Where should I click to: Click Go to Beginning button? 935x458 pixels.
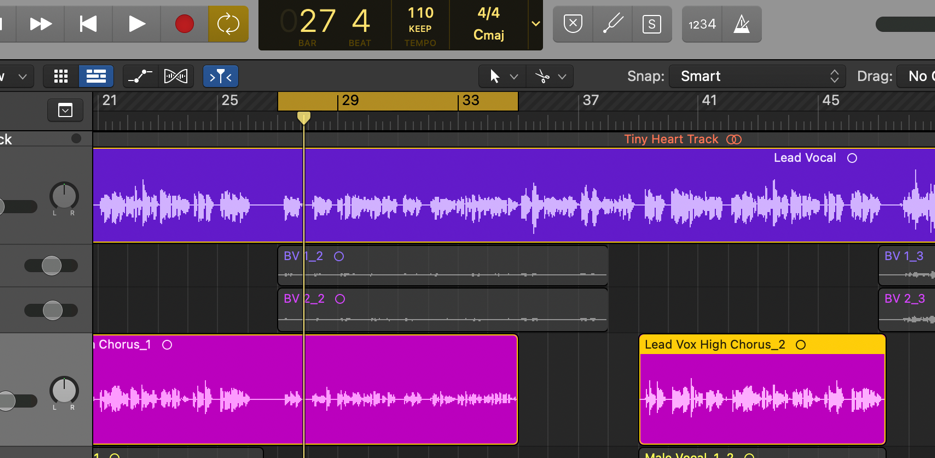(x=88, y=24)
